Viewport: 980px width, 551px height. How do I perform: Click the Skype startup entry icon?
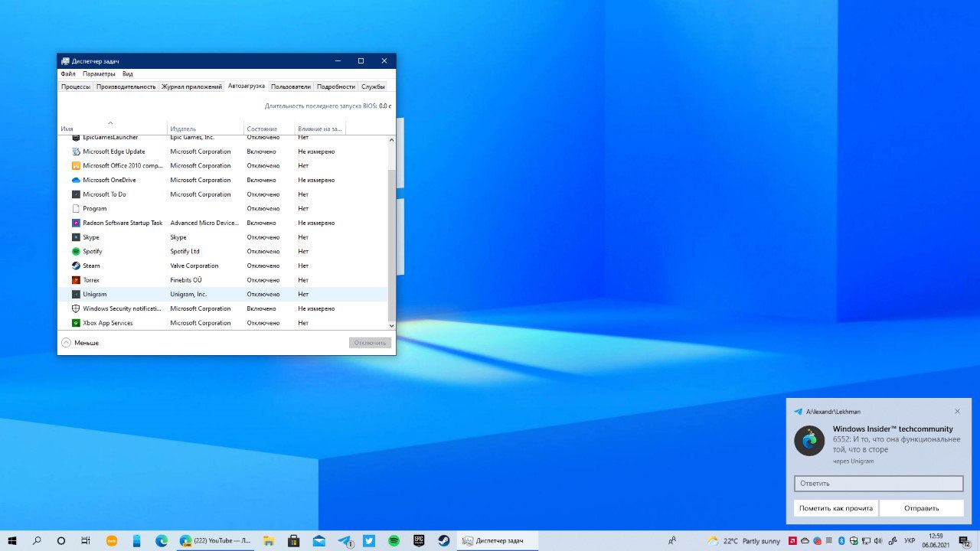click(x=76, y=237)
